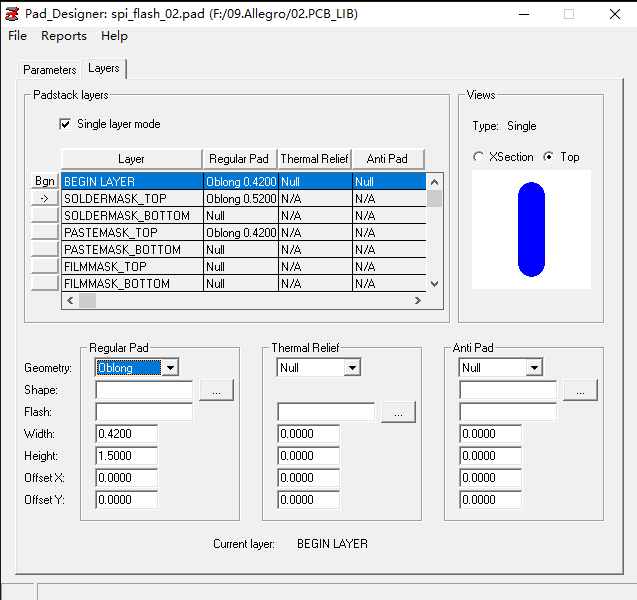This screenshot has height=600, width=637.
Task: Click the Regular Pad Width input field
Action: click(126, 434)
